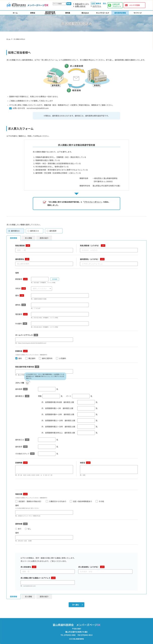Open 歯科医院支援 navigation menu
153x644 pixels.
pos(50,13)
